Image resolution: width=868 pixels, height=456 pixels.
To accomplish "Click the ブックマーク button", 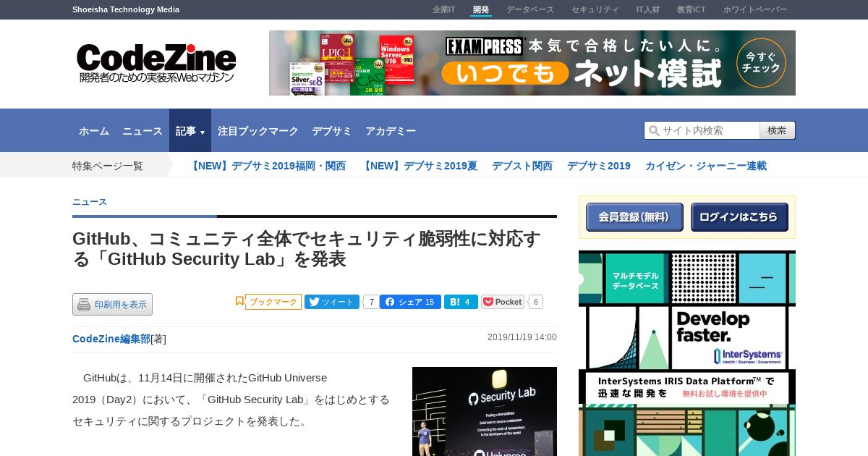I will coord(273,302).
